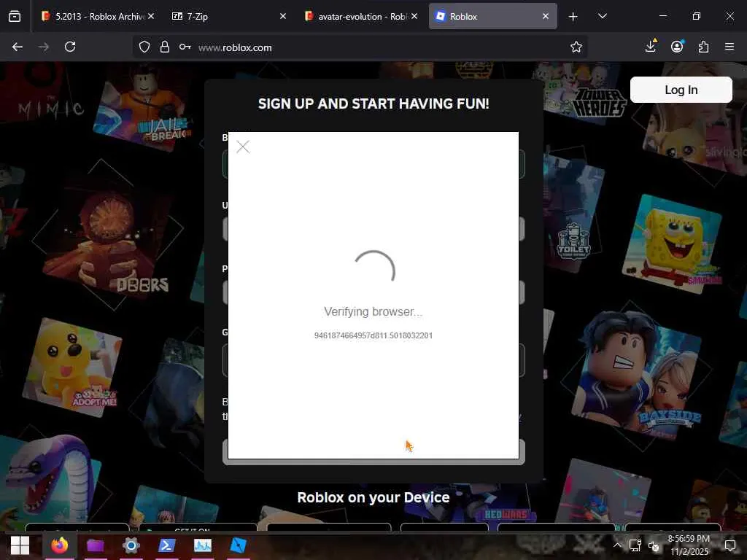Viewport: 747px width, 560px height.
Task: Switch to the 7-Zip tab
Action: coord(228,16)
